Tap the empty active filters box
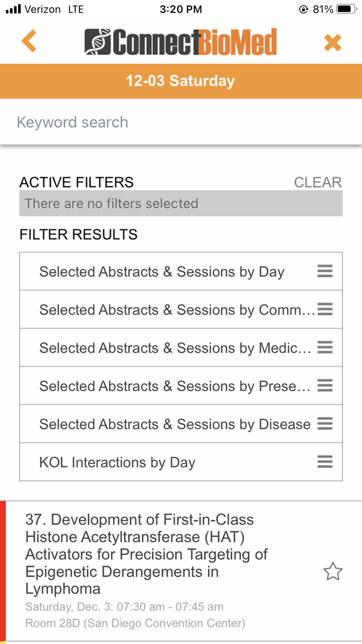Screen dimensions: 362x644 pos(181,204)
